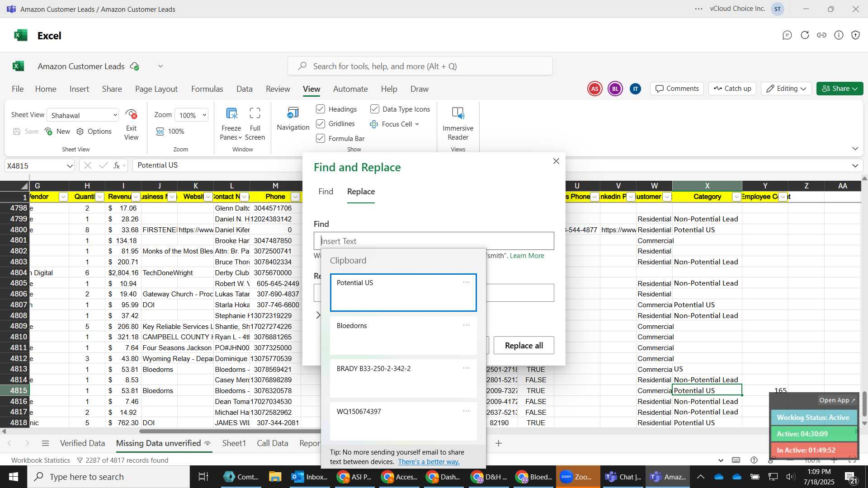868x488 pixels.
Task: Reset zoom to 100% button
Action: pyautogui.click(x=170, y=131)
